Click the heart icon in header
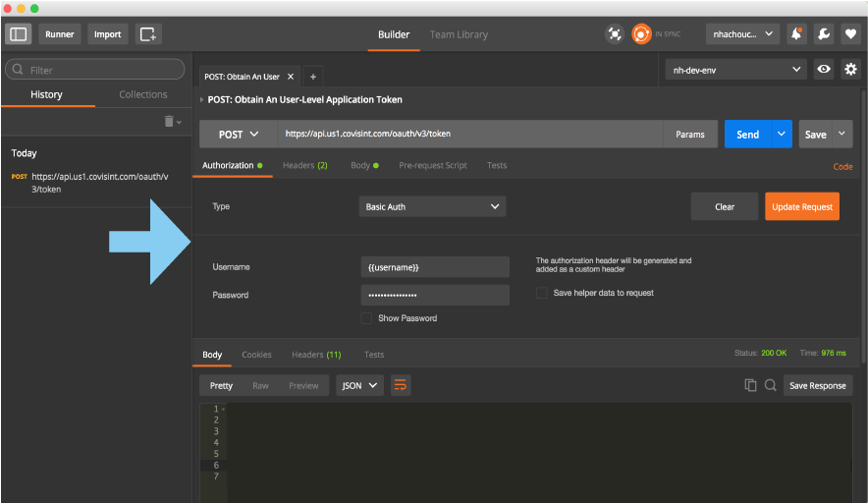The height and width of the screenshot is (503, 868). pyautogui.click(x=850, y=34)
